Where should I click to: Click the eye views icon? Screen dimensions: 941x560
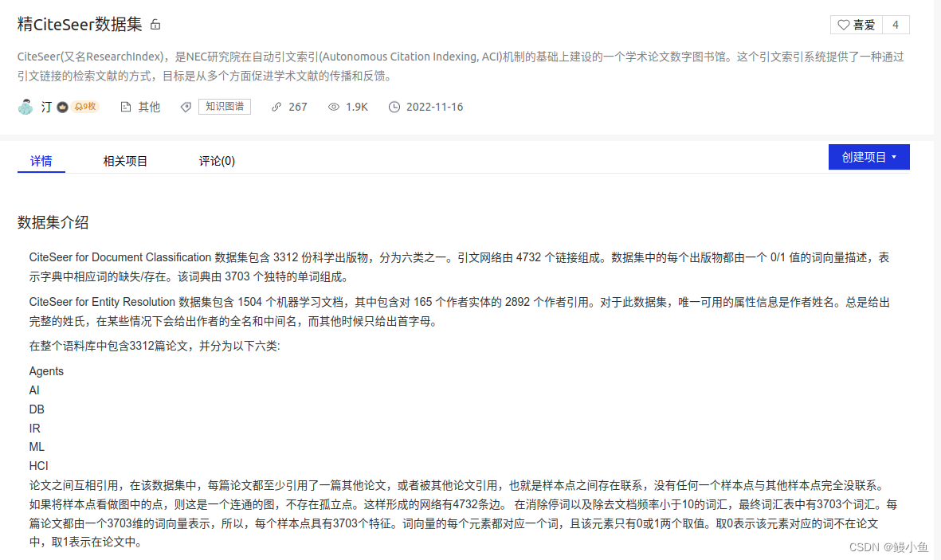[334, 107]
